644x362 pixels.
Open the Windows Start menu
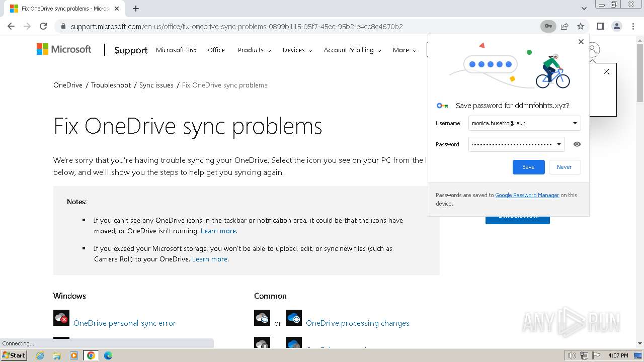click(x=14, y=355)
